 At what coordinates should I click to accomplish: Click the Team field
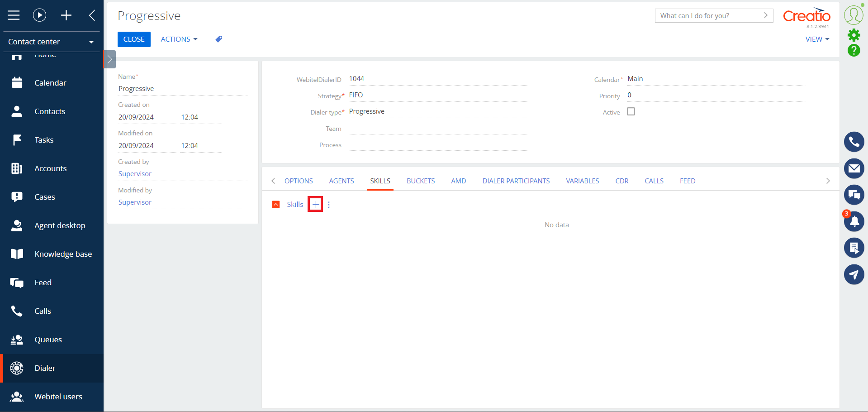438,129
